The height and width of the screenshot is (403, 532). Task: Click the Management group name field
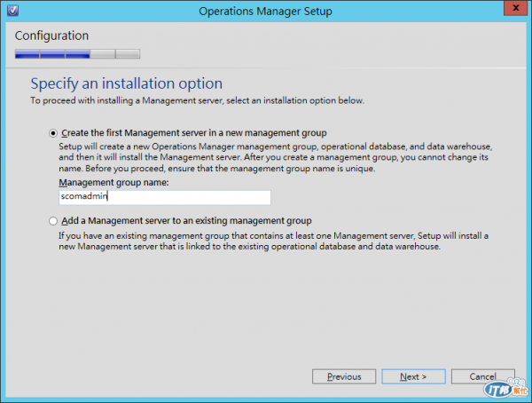(165, 197)
